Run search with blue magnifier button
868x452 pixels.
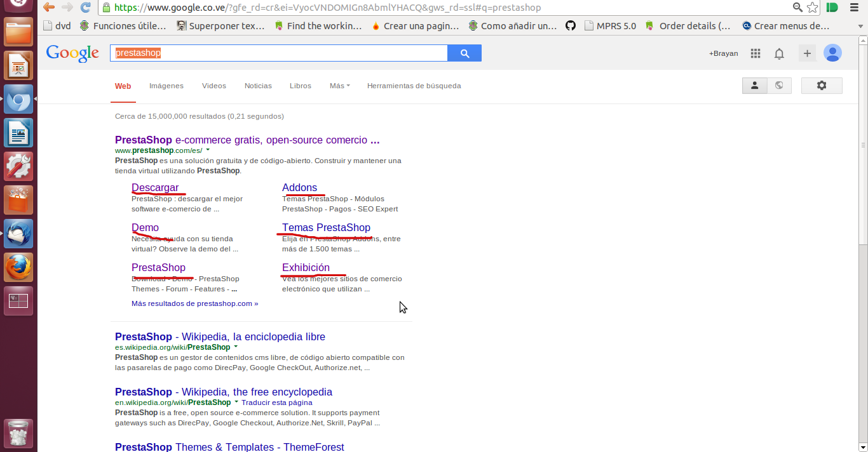pyautogui.click(x=465, y=53)
